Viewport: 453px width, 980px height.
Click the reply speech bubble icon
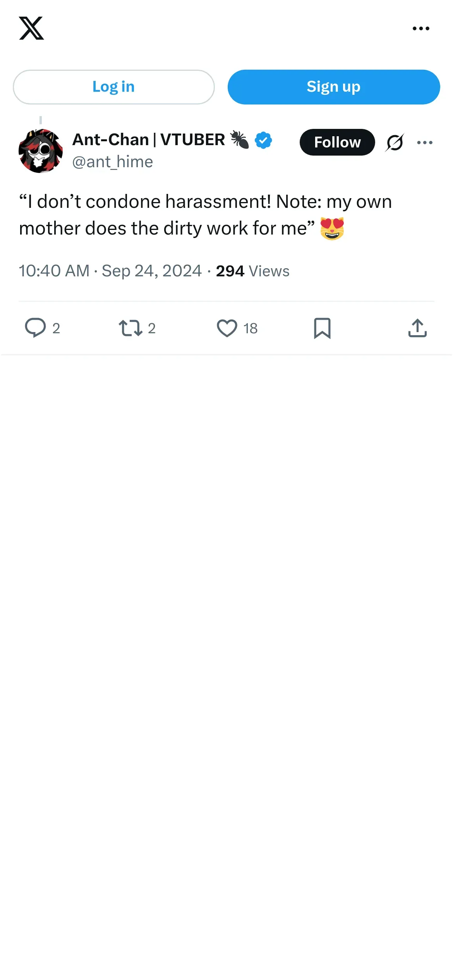(35, 328)
